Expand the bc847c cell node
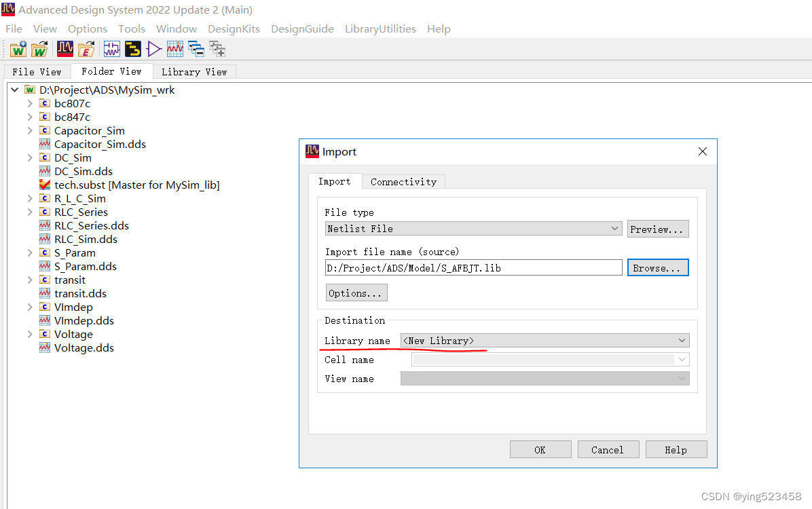This screenshot has width=812, height=509. click(30, 117)
